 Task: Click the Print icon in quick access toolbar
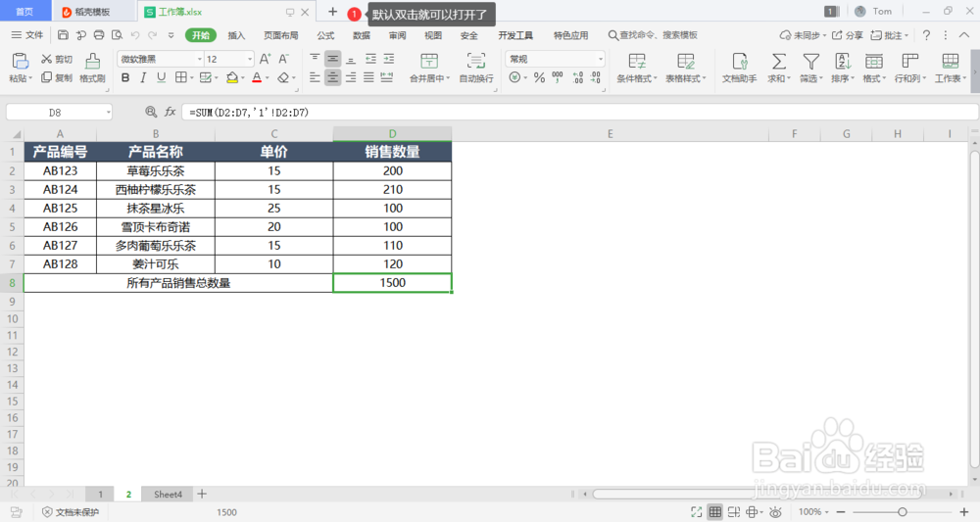pyautogui.click(x=99, y=35)
